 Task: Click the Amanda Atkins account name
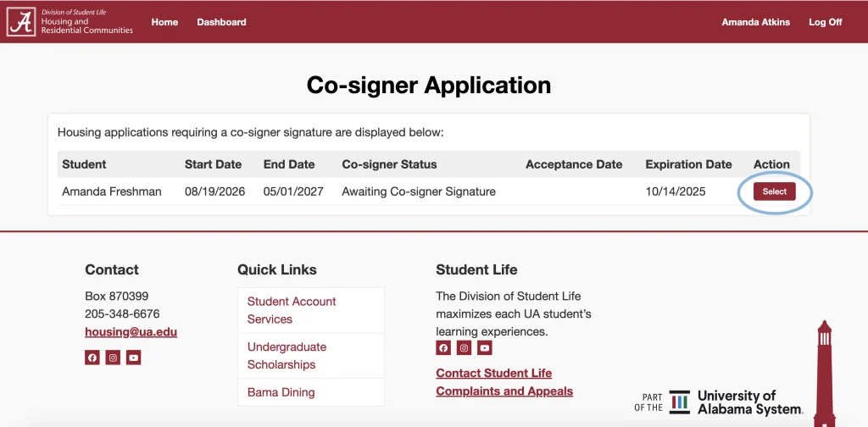pyautogui.click(x=755, y=22)
